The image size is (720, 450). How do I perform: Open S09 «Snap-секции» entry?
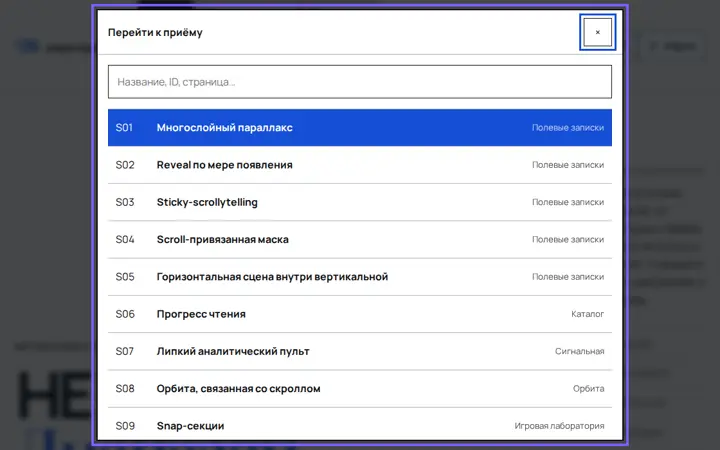tap(360, 424)
